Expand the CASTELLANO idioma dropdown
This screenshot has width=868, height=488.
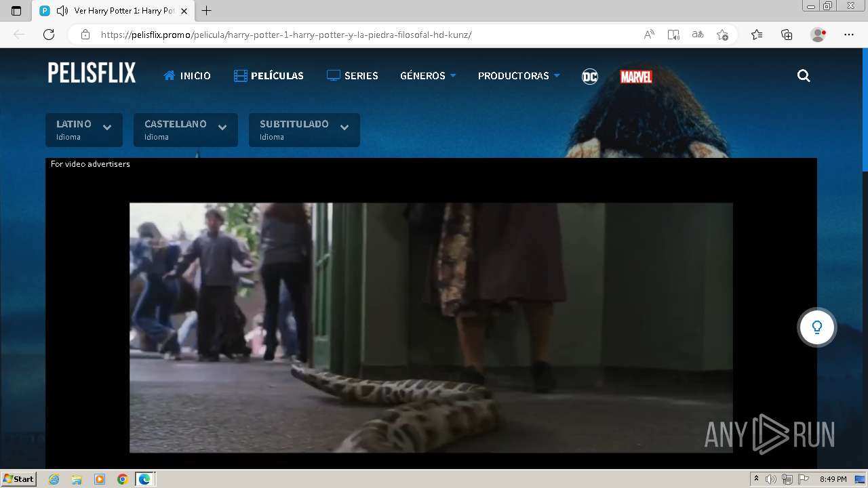(186, 130)
